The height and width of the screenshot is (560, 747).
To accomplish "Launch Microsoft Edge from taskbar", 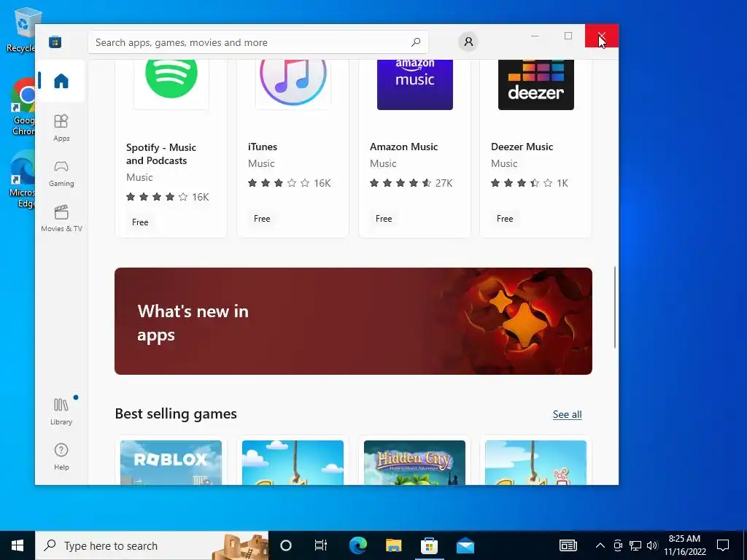I will click(358, 545).
